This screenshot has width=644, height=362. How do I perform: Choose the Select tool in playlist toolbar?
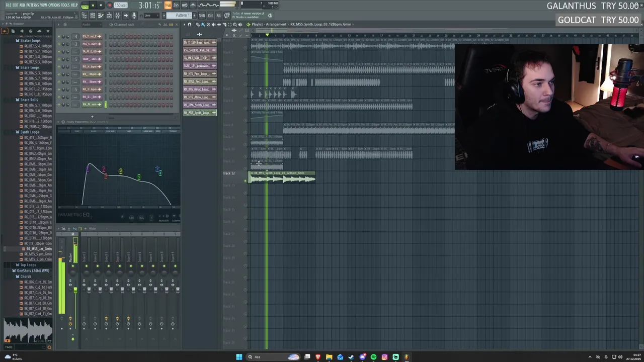pyautogui.click(x=229, y=24)
